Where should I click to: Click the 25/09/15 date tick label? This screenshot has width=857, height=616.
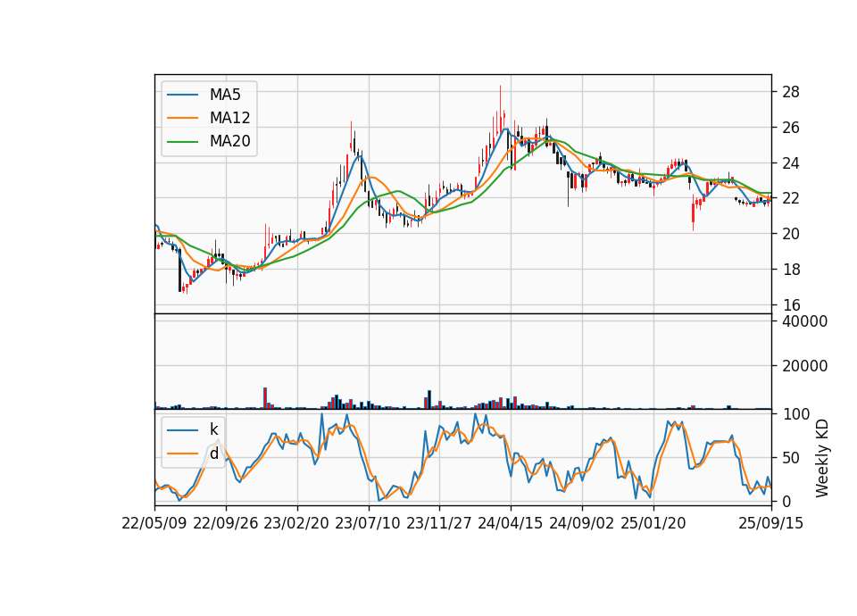point(771,523)
